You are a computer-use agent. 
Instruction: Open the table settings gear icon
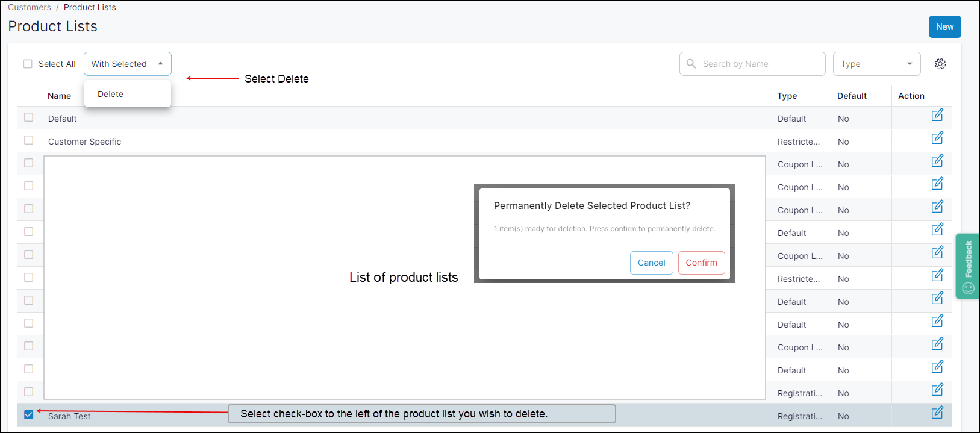point(940,64)
